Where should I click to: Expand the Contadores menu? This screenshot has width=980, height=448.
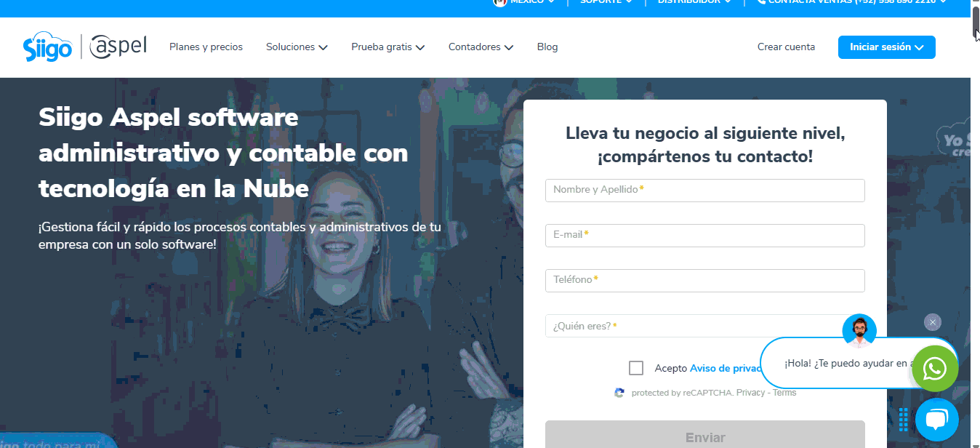click(x=481, y=47)
